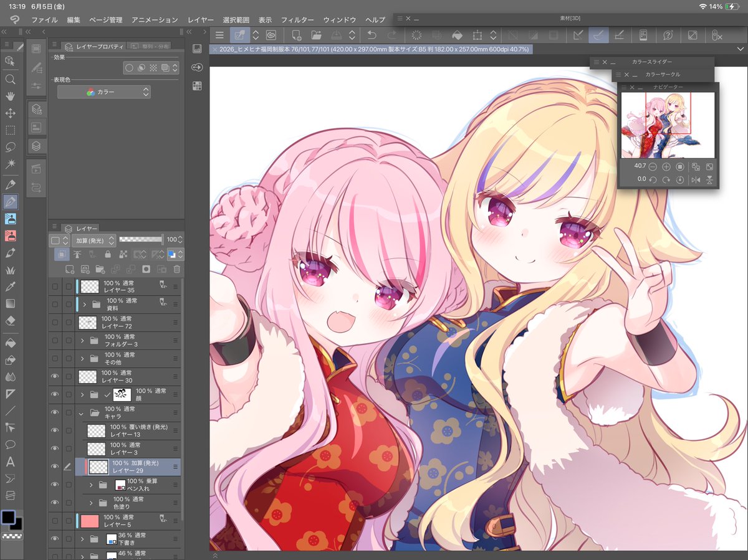Hide ペン入れ folder with its eye icon
748x560 pixels.
[55, 485]
